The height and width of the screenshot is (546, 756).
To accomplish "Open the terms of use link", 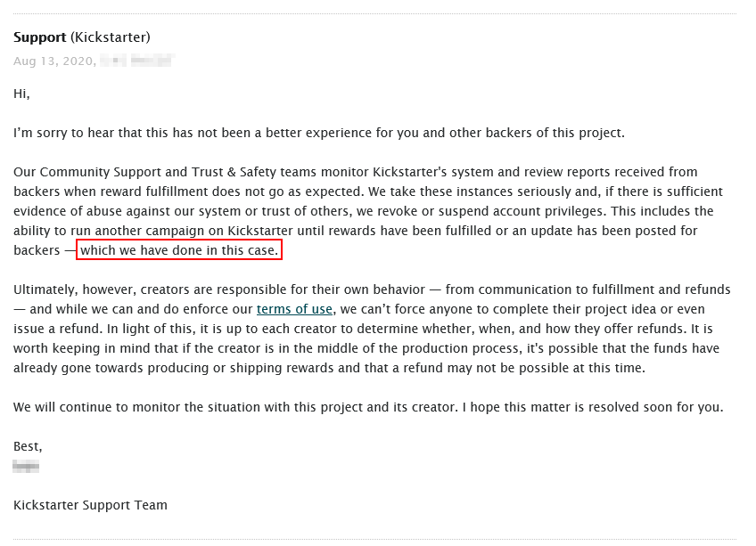I will [294, 309].
